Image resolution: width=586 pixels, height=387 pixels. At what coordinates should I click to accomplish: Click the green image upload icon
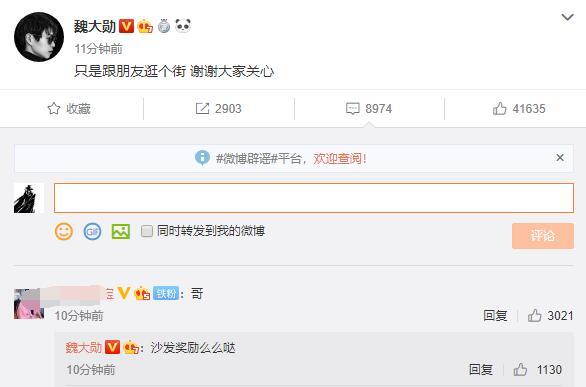[x=121, y=232]
